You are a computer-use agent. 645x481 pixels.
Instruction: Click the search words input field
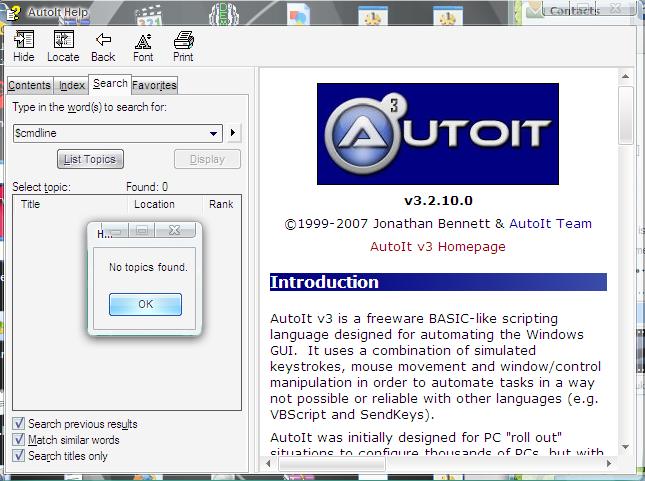(x=108, y=133)
